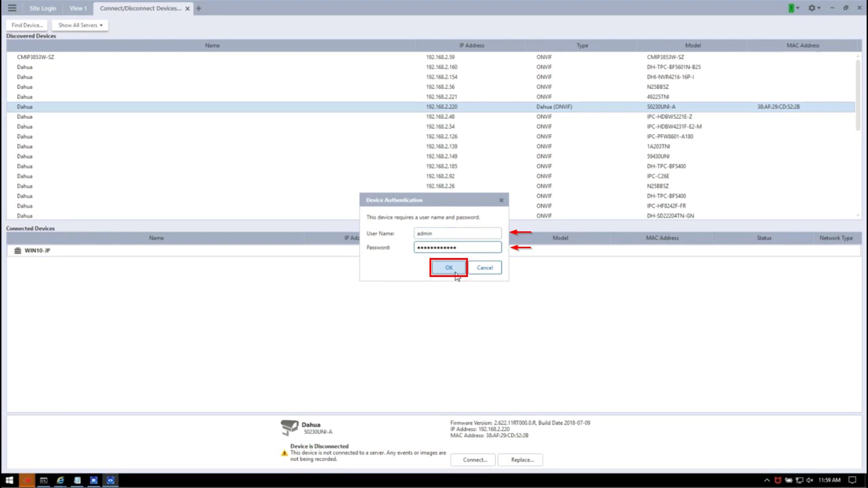The image size is (868, 488).
Task: Open the hamburger main menu
Action: [12, 8]
